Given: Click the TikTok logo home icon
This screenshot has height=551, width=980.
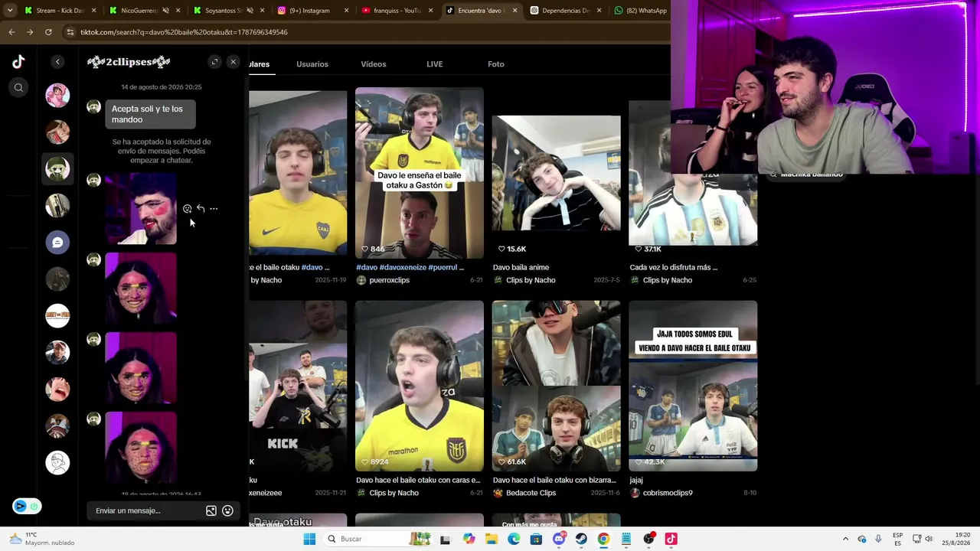Looking at the screenshot, I should pos(18,62).
